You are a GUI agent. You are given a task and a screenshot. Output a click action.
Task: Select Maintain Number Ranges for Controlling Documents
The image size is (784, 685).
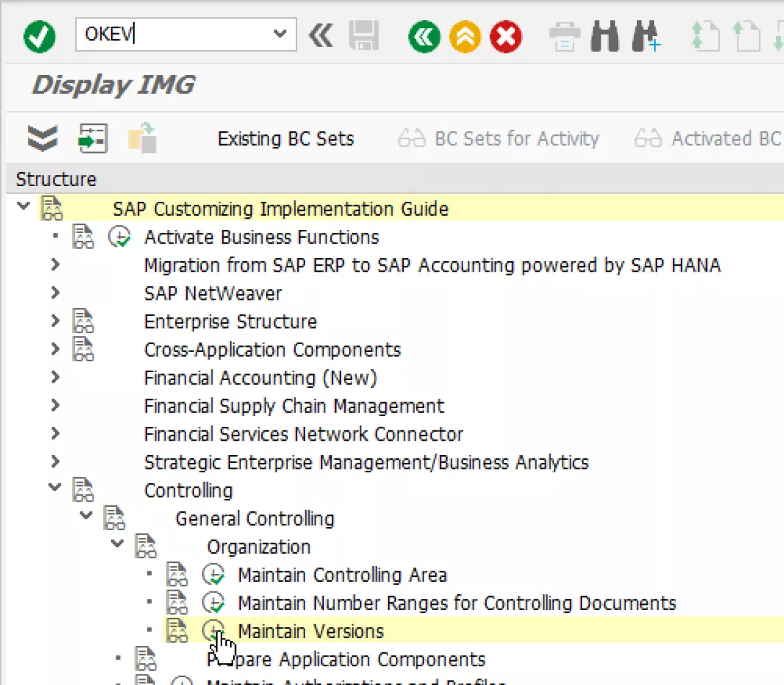coord(457,603)
